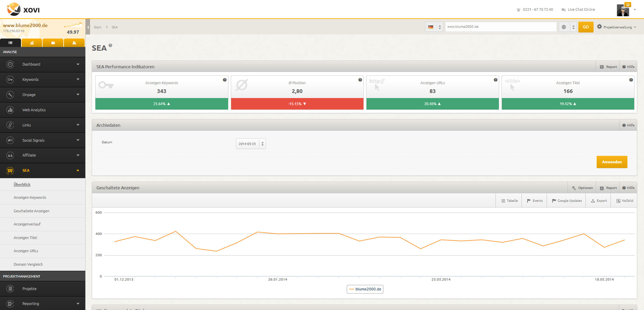The width and height of the screenshot is (644, 310).
Task: Expand the Keywords menu
Action: tap(78, 79)
